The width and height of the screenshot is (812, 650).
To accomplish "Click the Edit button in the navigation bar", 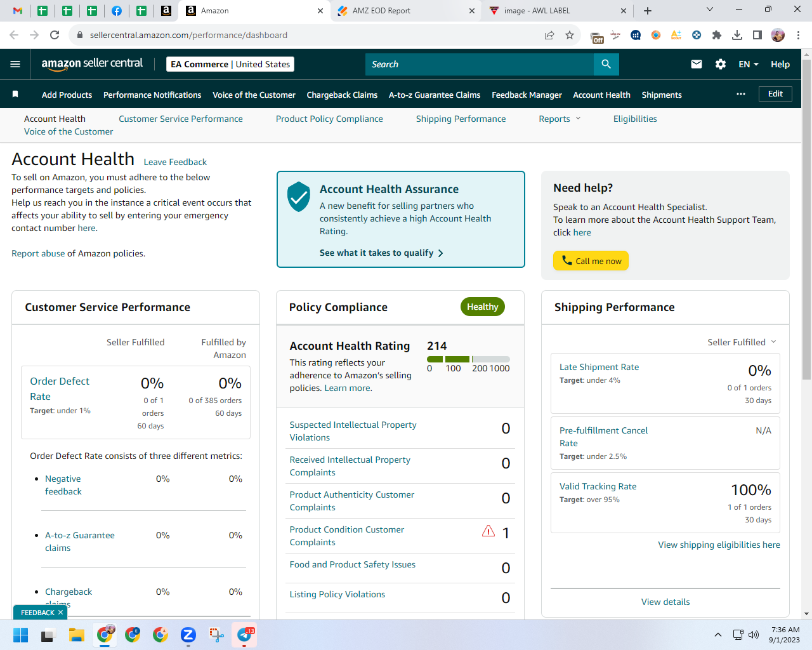I will [775, 94].
